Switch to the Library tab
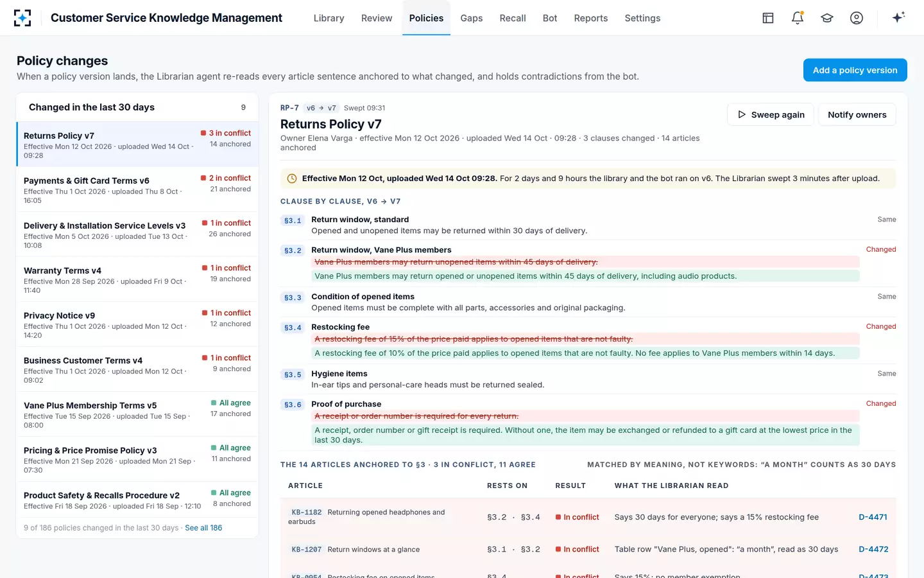 point(329,18)
